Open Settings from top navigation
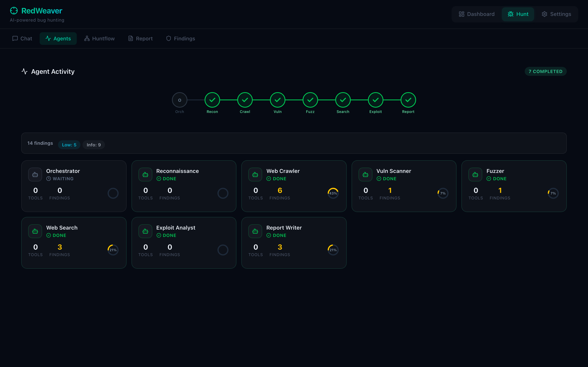The image size is (588, 367). [556, 14]
